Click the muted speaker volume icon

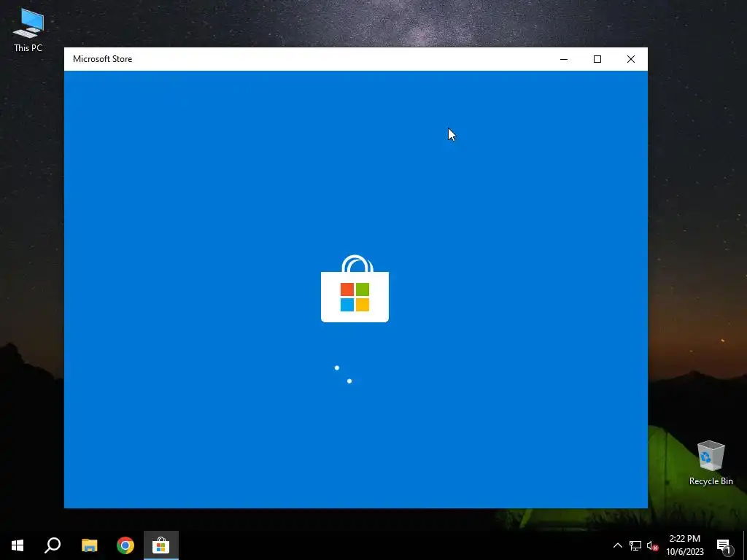coord(652,545)
